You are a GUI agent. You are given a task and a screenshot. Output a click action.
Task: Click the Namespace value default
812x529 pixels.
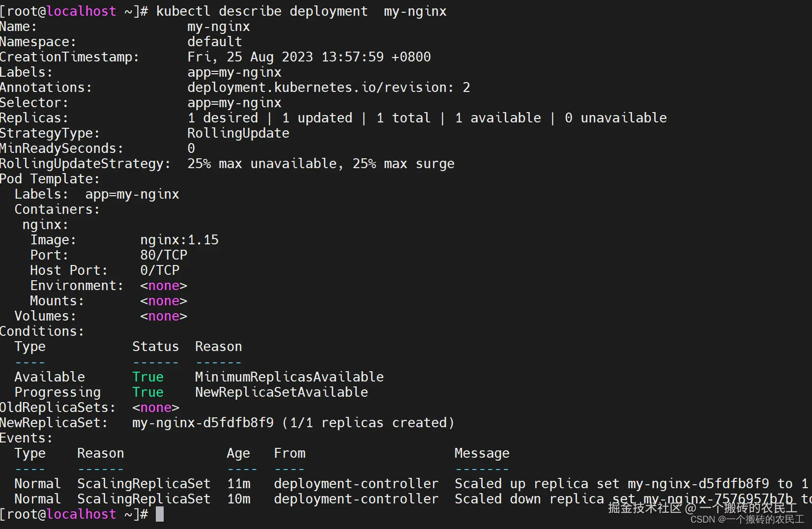click(215, 42)
